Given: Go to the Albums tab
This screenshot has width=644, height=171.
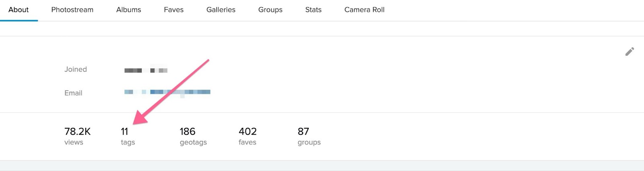Looking at the screenshot, I should [129, 10].
